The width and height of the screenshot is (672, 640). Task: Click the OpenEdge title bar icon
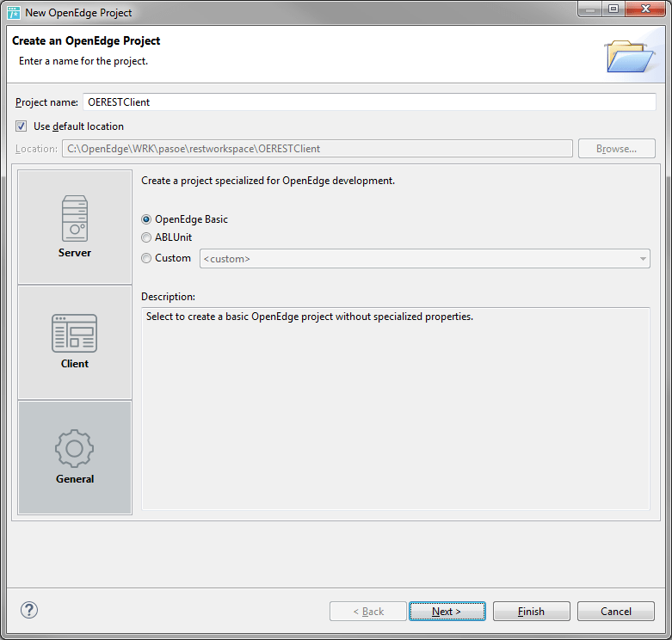click(x=14, y=12)
